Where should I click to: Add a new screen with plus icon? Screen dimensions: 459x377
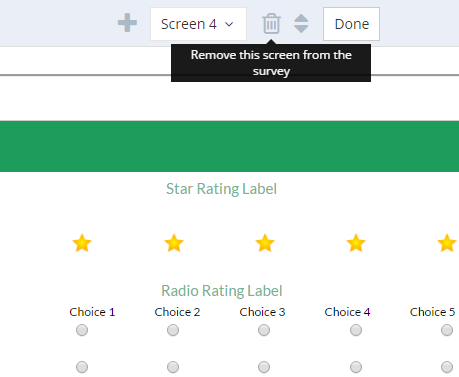(x=127, y=23)
